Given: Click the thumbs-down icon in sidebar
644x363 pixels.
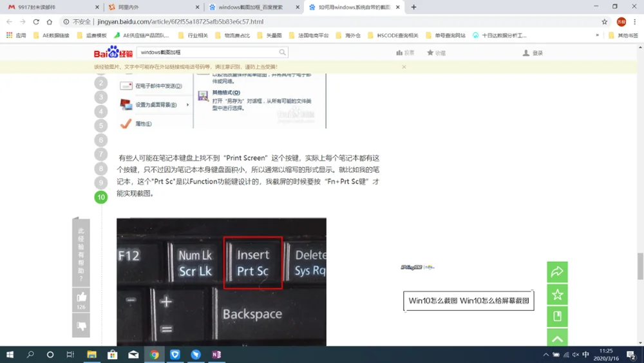Looking at the screenshot, I should coord(81,326).
